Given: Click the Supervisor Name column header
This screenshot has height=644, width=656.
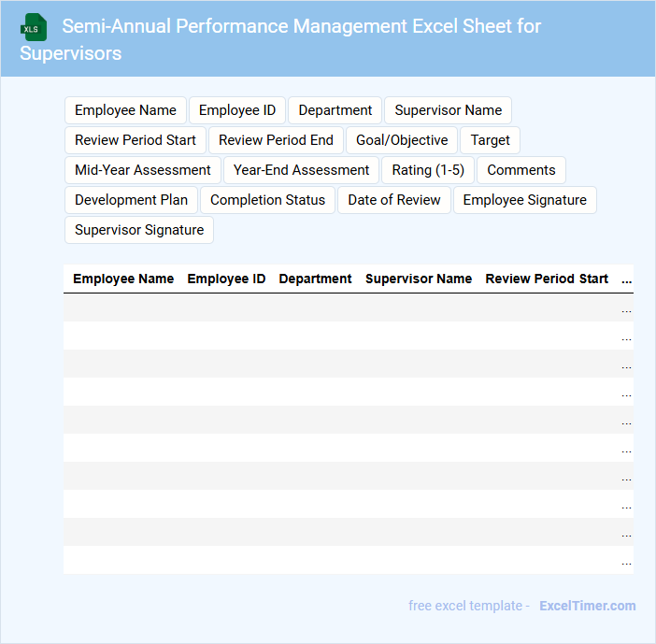Looking at the screenshot, I should coord(419,279).
